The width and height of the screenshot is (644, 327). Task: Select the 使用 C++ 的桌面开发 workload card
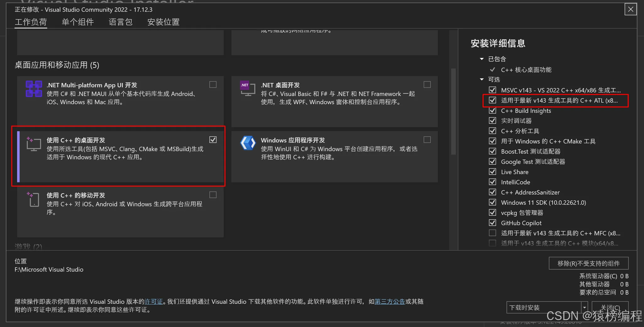[x=120, y=157]
